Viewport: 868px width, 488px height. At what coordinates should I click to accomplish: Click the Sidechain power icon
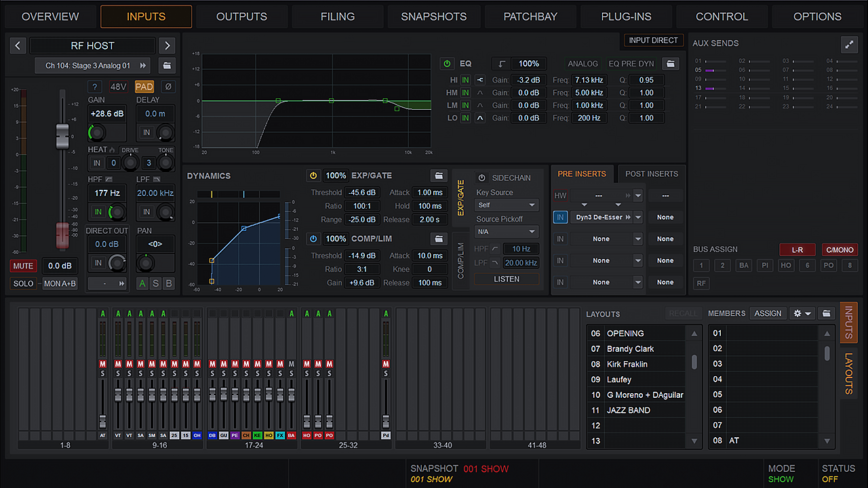pos(482,178)
